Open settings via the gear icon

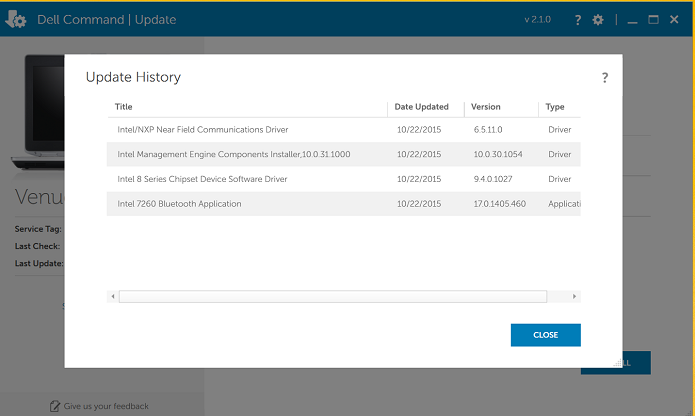598,20
